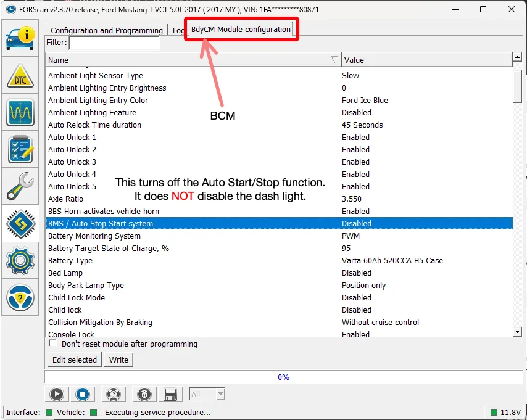527x420 pixels.
Task: Click the Play start button
Action: [x=57, y=394]
